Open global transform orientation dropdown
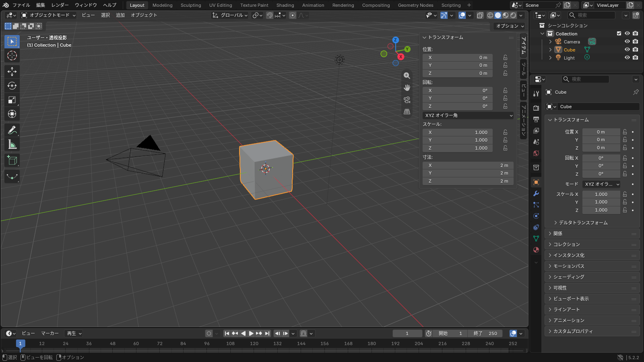Image resolution: width=644 pixels, height=362 pixels. click(x=230, y=15)
